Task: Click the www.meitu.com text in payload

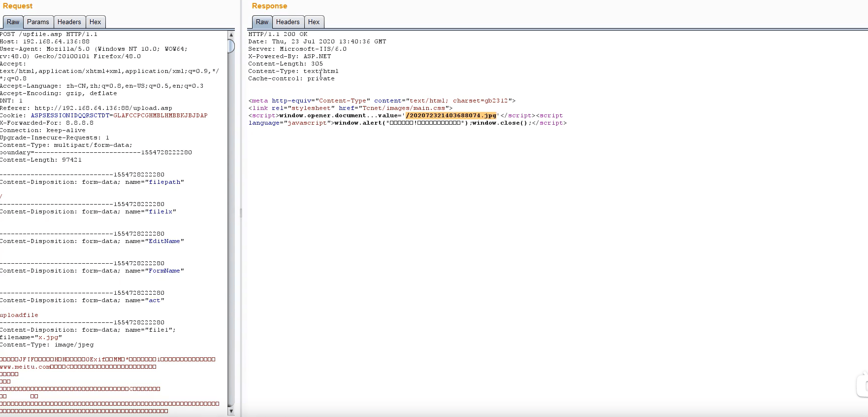Action: coord(25,367)
